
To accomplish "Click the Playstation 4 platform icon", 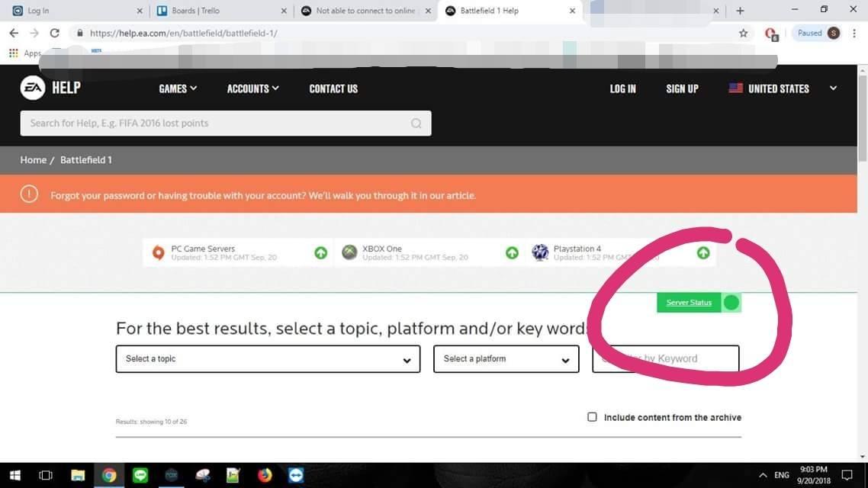I will (540, 253).
